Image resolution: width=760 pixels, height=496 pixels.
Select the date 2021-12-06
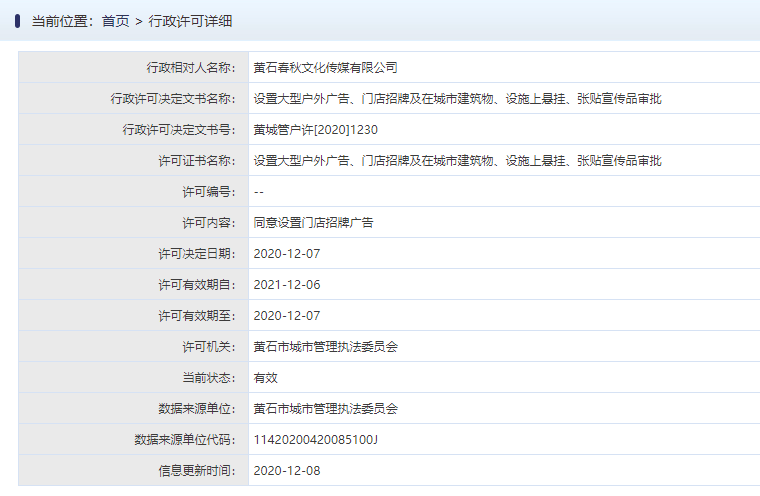pyautogui.click(x=287, y=285)
